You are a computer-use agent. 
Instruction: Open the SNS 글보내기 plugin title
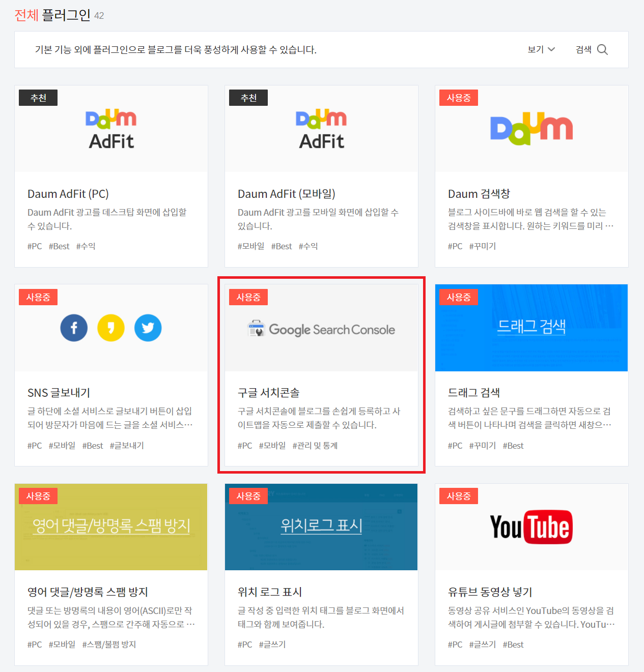59,393
